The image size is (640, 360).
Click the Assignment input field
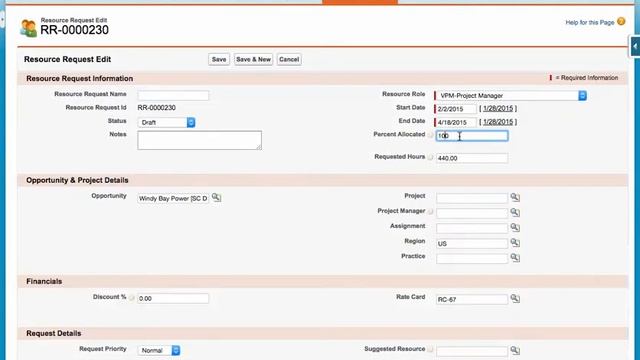point(472,228)
